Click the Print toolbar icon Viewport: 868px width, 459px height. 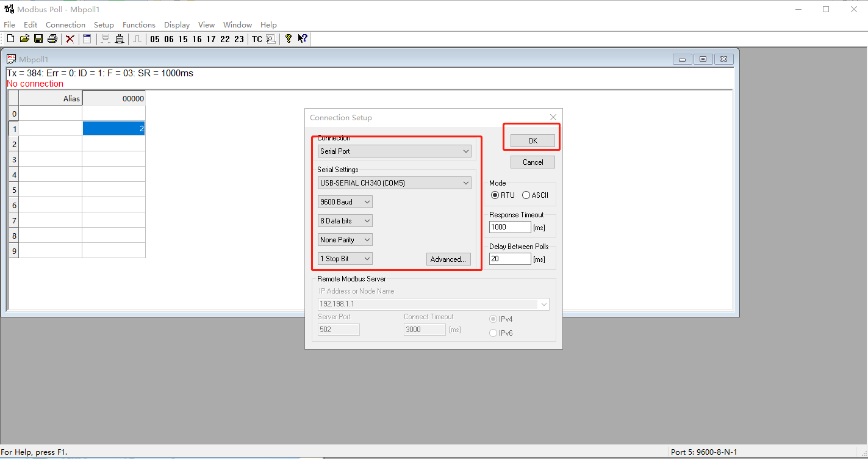(52, 39)
